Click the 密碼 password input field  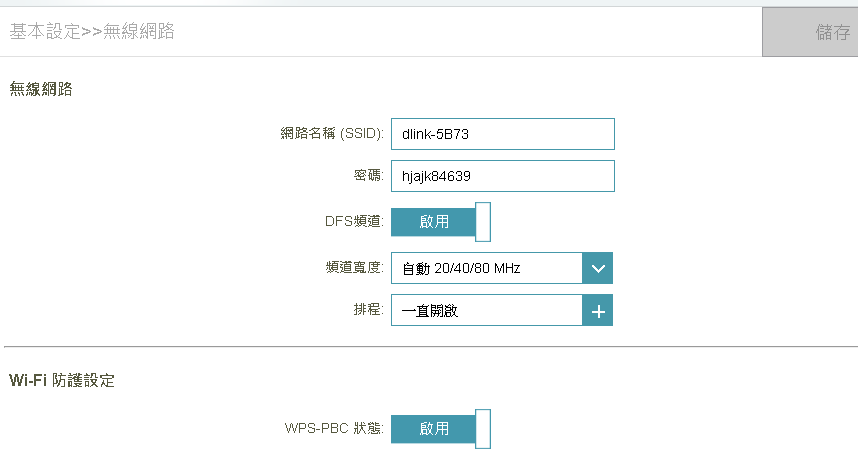(x=502, y=176)
